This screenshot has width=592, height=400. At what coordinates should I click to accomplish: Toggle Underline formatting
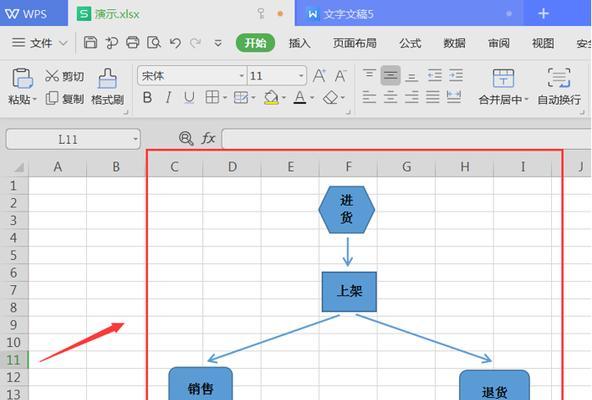pos(189,98)
